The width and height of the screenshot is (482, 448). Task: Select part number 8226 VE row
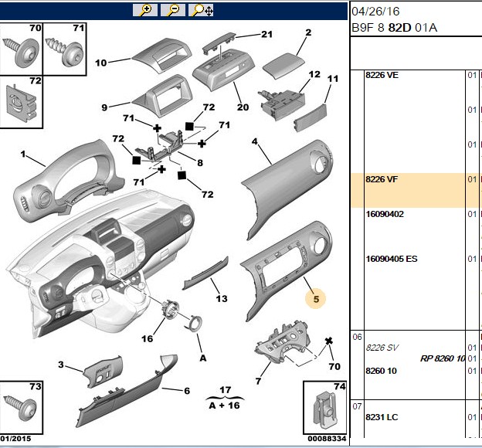(x=382, y=76)
